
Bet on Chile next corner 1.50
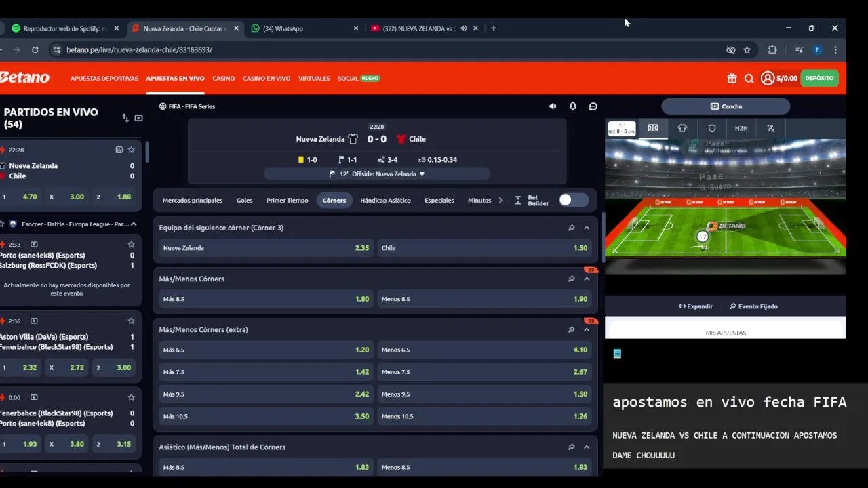click(484, 248)
